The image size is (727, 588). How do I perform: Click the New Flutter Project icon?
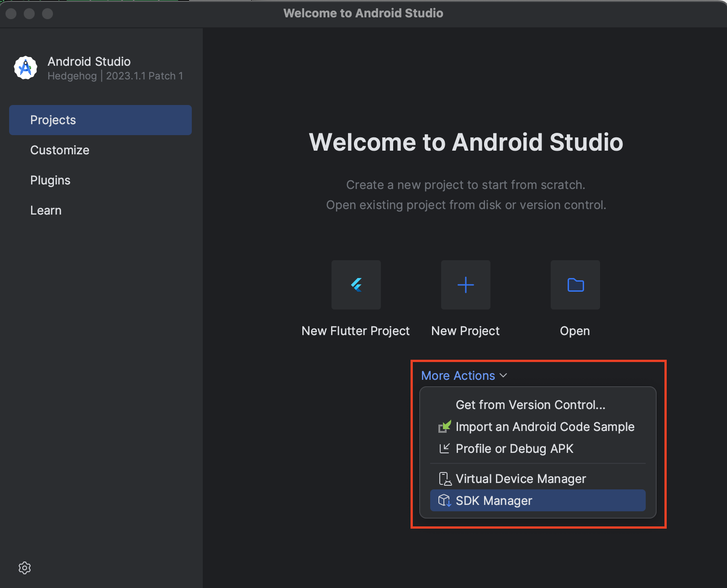click(356, 285)
